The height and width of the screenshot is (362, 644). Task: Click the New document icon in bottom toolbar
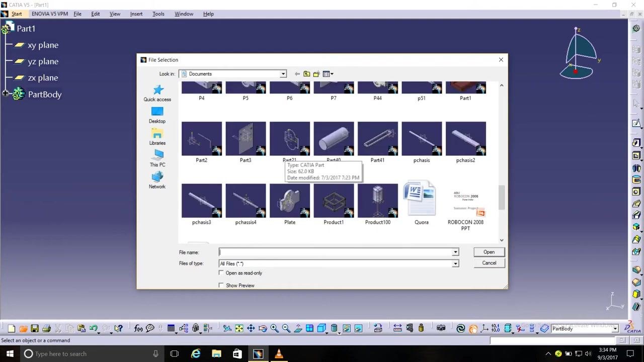pyautogui.click(x=11, y=328)
